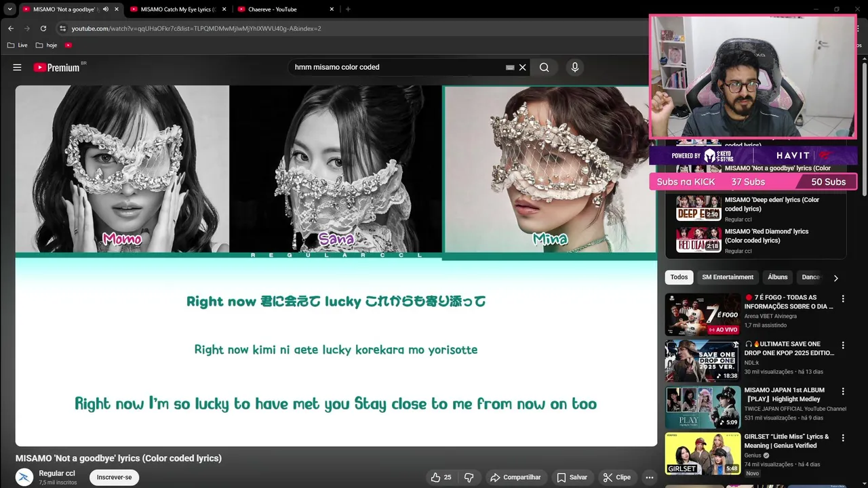Reload the current page
This screenshot has height=488, width=868.
click(x=43, y=28)
